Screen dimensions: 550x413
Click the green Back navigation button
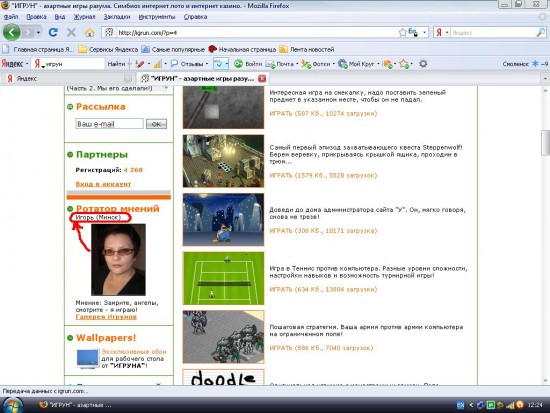pos(12,33)
